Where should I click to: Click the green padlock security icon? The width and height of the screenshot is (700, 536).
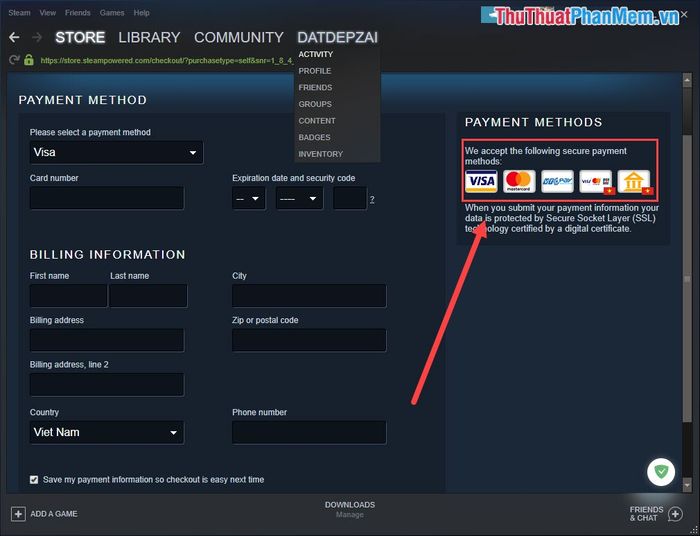coord(29,60)
